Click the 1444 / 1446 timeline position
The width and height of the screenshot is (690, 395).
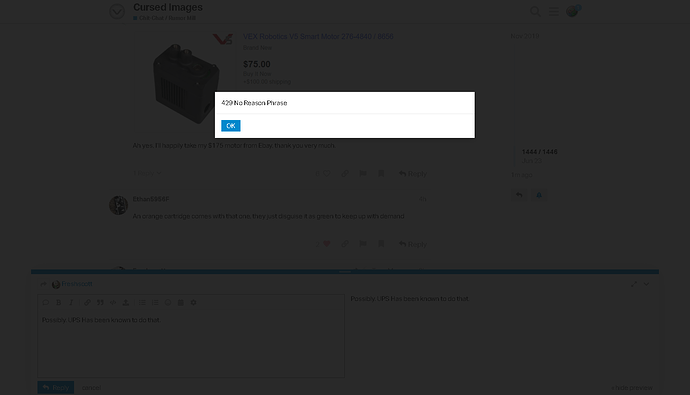[540, 152]
